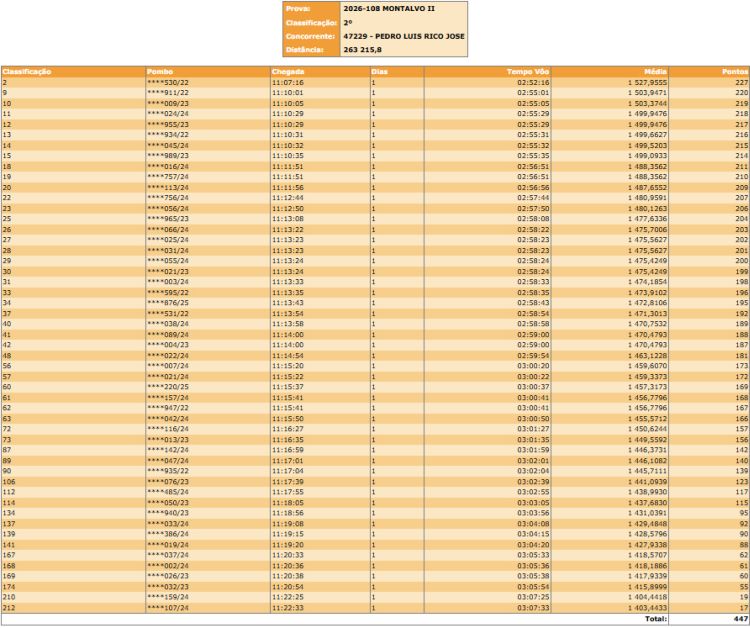Click the Concorrente label in summary box
Screen dimensions: 750x628
(310, 35)
